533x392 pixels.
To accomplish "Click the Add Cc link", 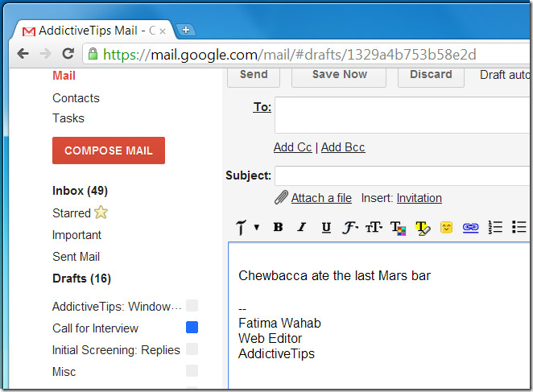I will tap(293, 147).
